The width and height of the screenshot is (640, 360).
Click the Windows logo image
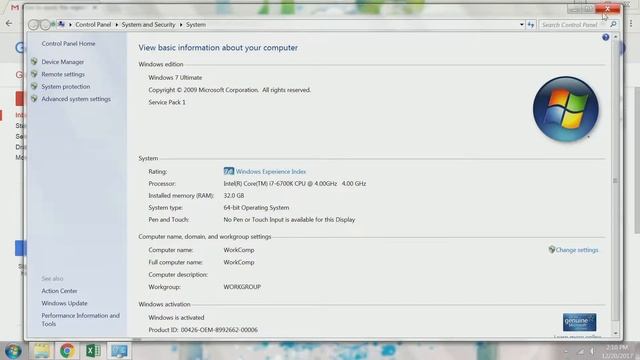point(566,109)
